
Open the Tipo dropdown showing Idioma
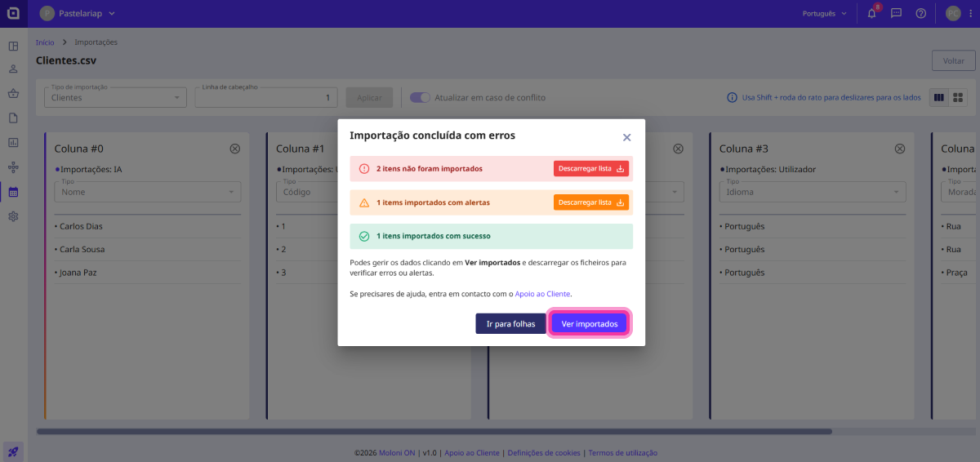[813, 192]
